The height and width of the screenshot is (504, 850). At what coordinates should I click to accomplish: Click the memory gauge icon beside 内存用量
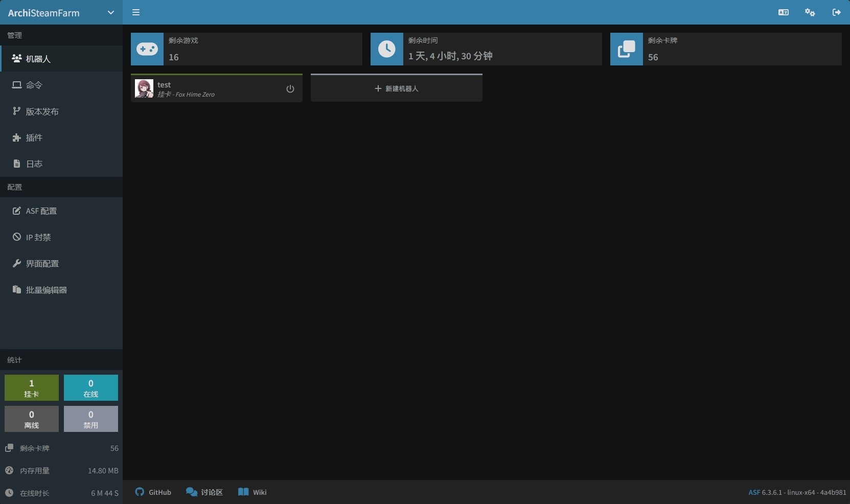(x=9, y=470)
